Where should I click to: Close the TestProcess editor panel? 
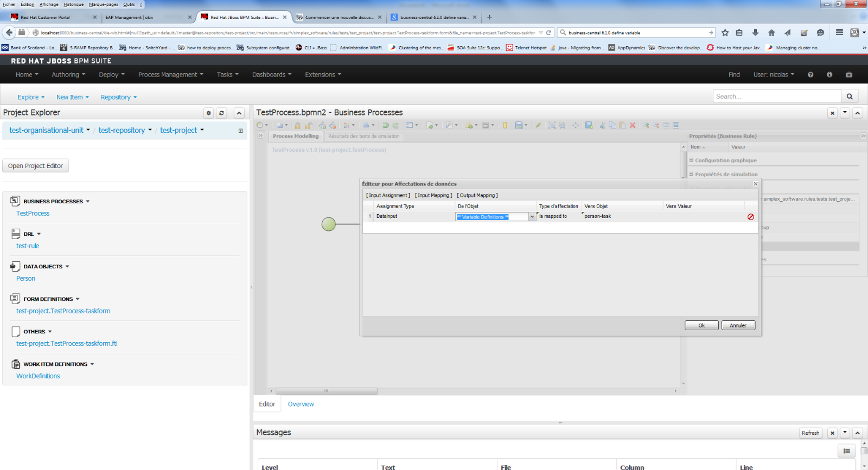832,113
